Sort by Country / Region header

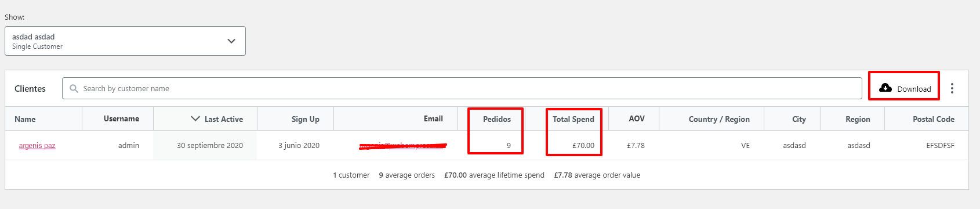point(719,119)
